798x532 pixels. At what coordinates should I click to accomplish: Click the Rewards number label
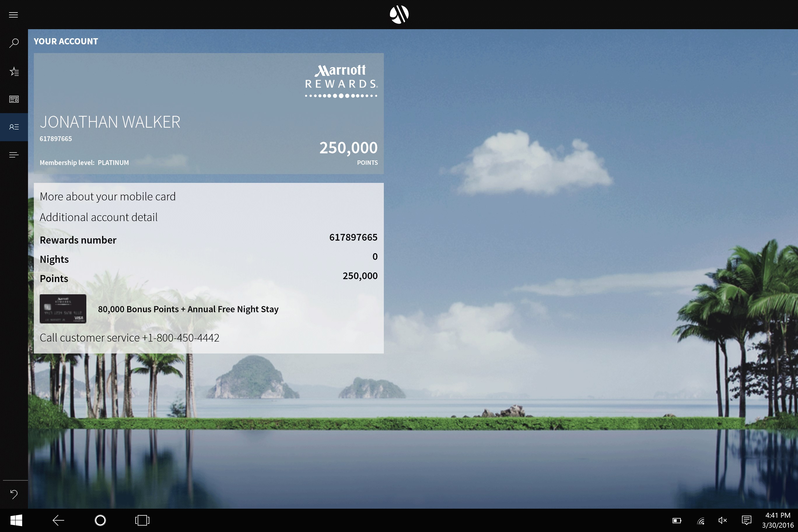point(78,240)
